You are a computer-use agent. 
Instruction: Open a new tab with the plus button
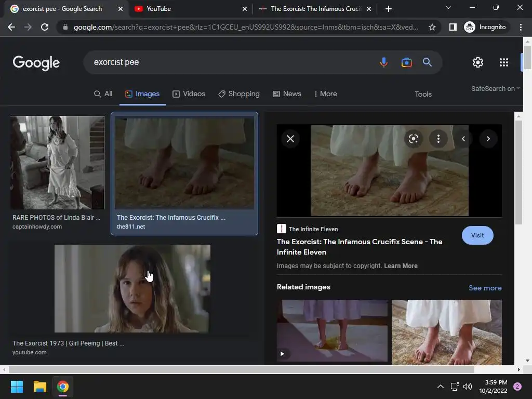tap(389, 9)
